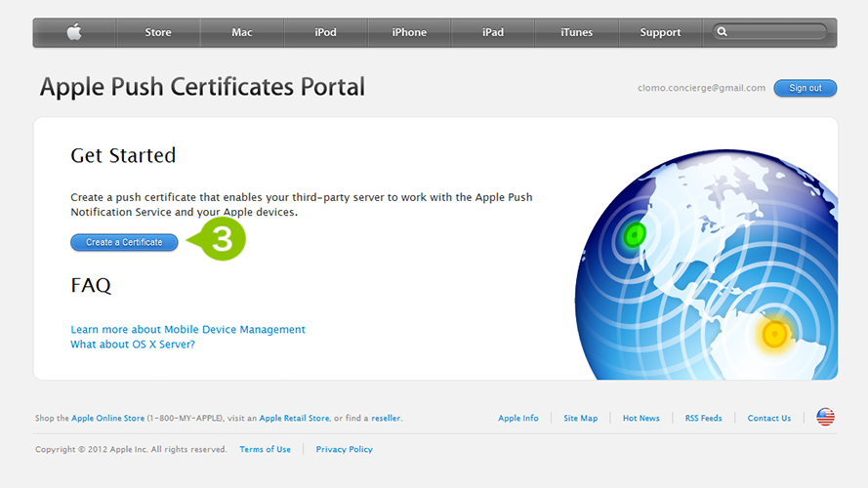Viewport: 868px width, 488px height.
Task: Navigate to iTunes in the top bar
Action: 576,32
